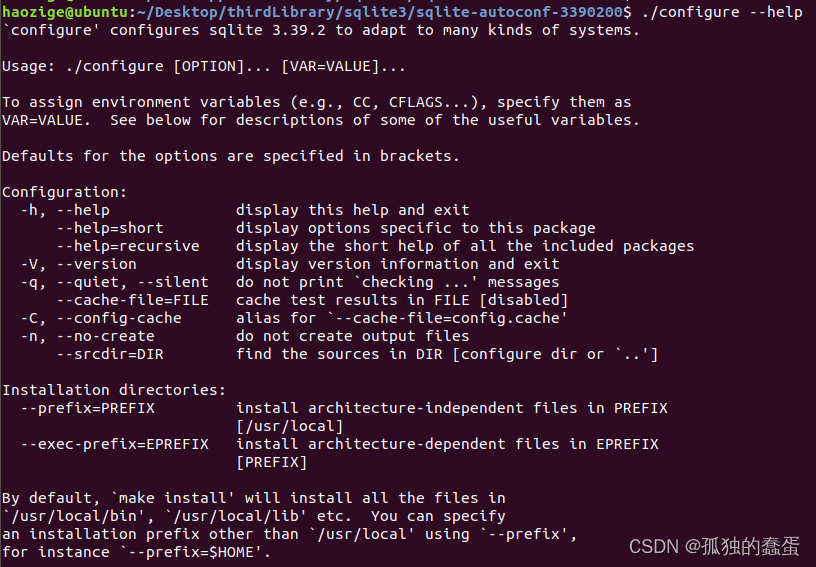Click the Configuration: heading
Screen dimensions: 816x567
coord(64,192)
